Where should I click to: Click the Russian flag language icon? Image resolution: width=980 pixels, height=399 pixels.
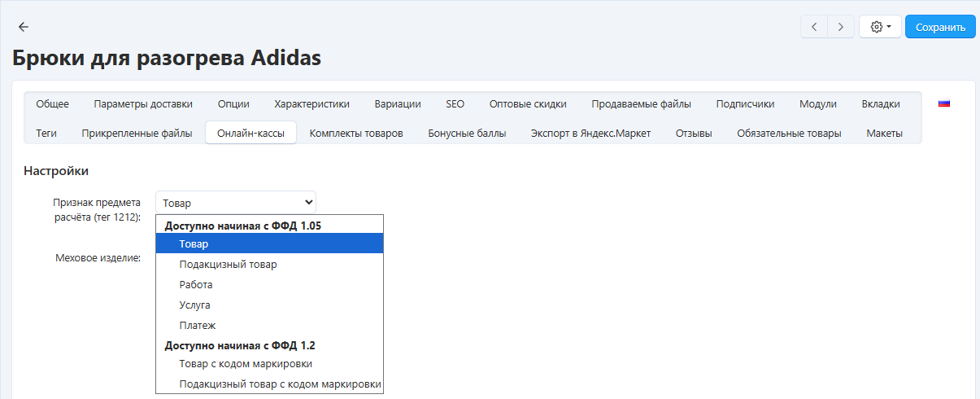pyautogui.click(x=944, y=103)
